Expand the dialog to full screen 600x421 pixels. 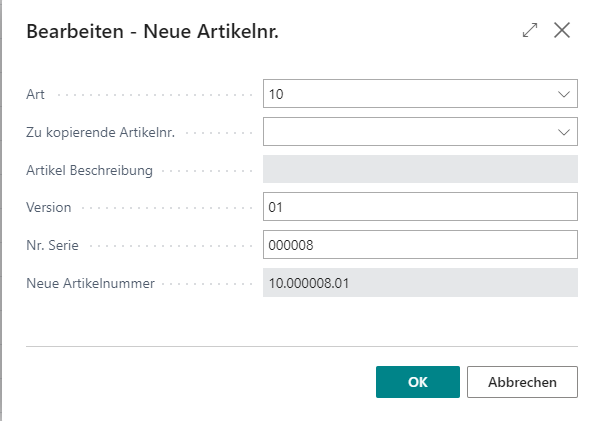[x=530, y=30]
